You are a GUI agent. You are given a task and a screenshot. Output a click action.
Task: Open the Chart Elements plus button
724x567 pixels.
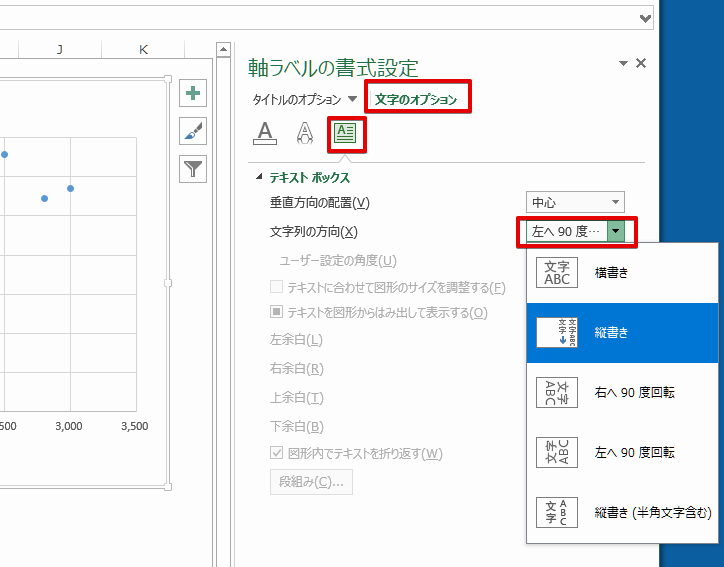(193, 93)
